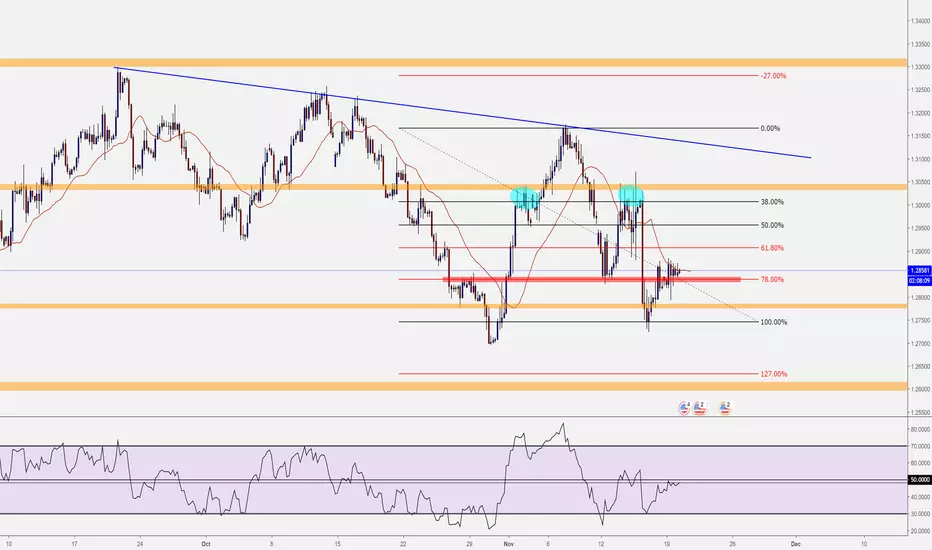The image size is (932, 550).
Task: Click the 1.25500 price axis label
Action: [x=920, y=413]
